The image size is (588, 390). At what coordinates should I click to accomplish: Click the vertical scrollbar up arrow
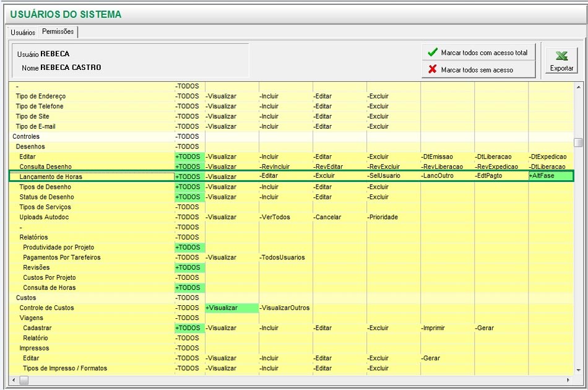pyautogui.click(x=578, y=86)
